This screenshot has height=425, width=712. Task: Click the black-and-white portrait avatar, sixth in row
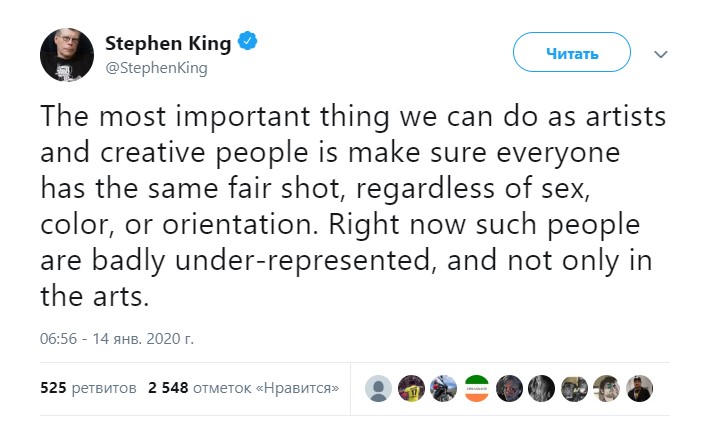pos(541,388)
